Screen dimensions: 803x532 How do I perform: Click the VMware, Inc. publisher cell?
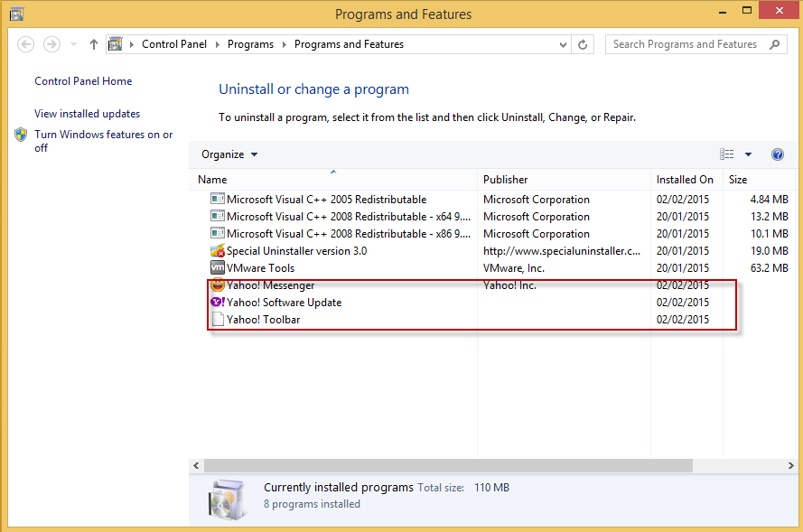pyautogui.click(x=514, y=267)
